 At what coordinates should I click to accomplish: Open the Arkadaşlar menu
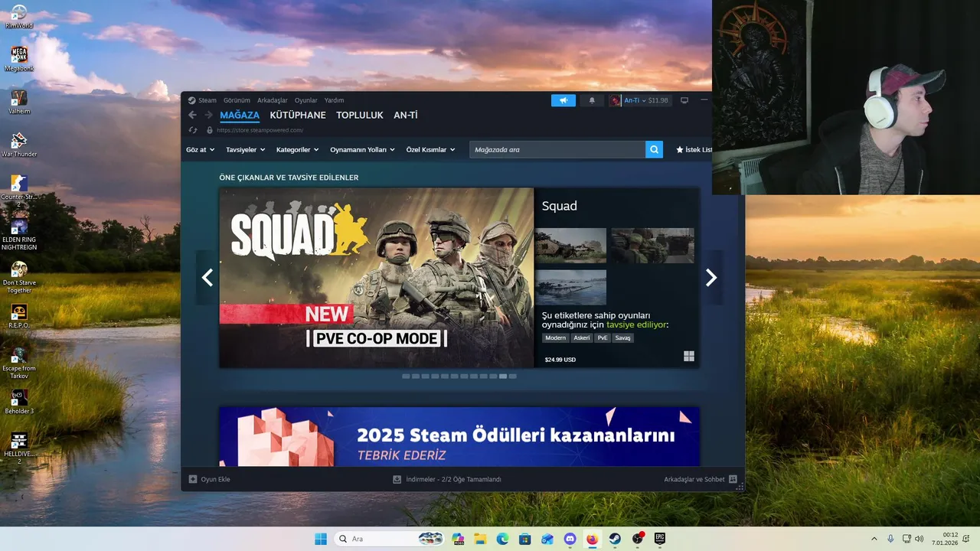273,100
